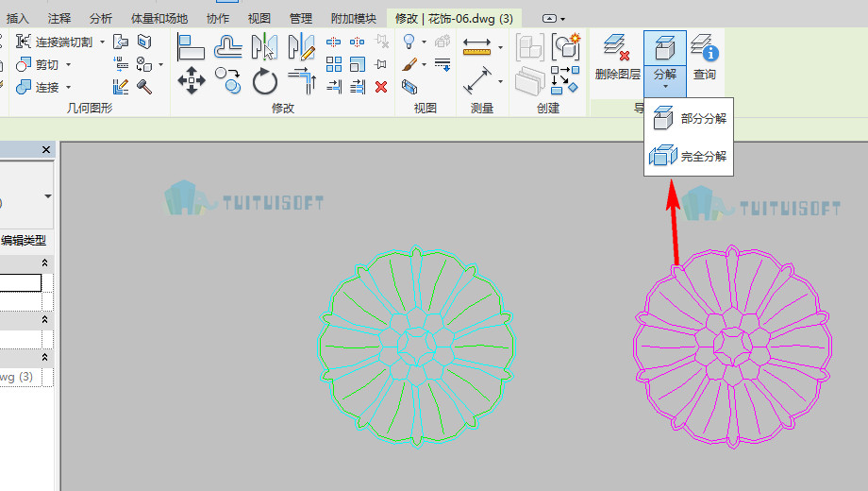Click the Aligned Dimension tool
Screen dimensions: 868x491
pyautogui.click(x=477, y=81)
